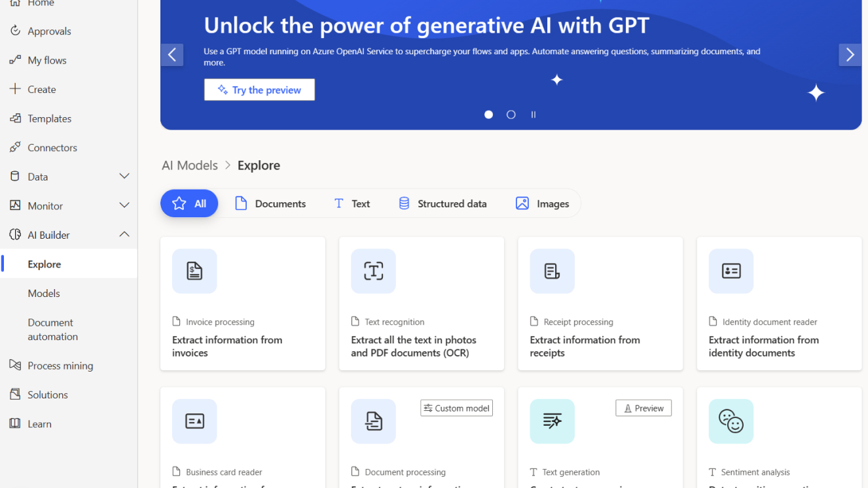Expand the Monitor menu chevron
Viewport: 868px width, 488px height.
tap(124, 205)
